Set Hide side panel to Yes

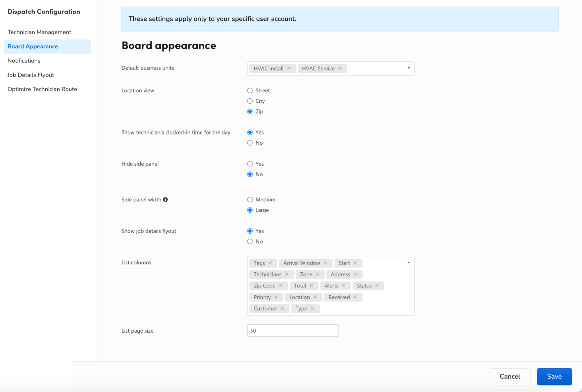(250, 164)
